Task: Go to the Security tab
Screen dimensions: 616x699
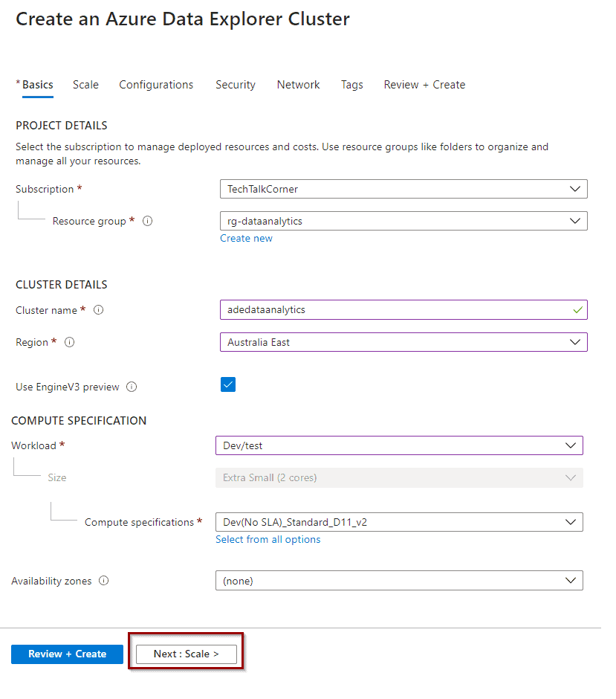Action: point(236,85)
